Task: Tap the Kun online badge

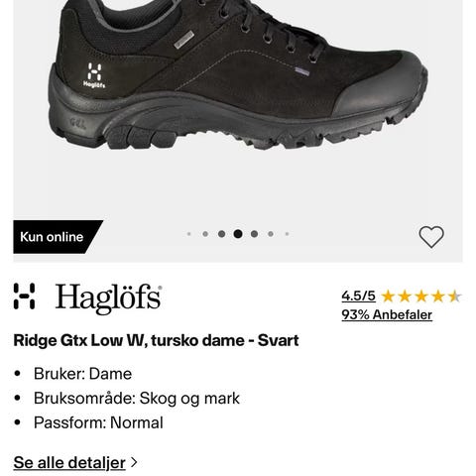Action: click(58, 237)
